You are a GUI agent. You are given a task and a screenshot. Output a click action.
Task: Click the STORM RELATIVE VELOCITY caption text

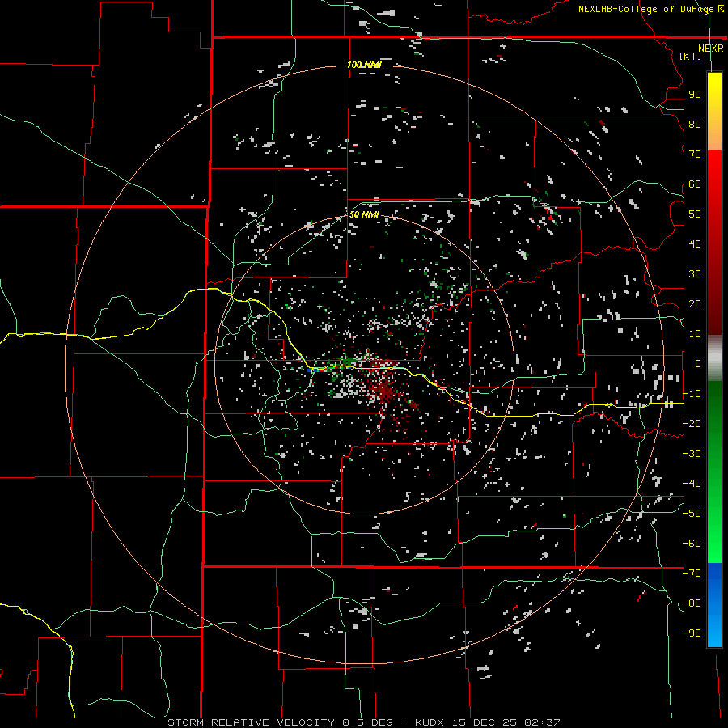coord(251,722)
